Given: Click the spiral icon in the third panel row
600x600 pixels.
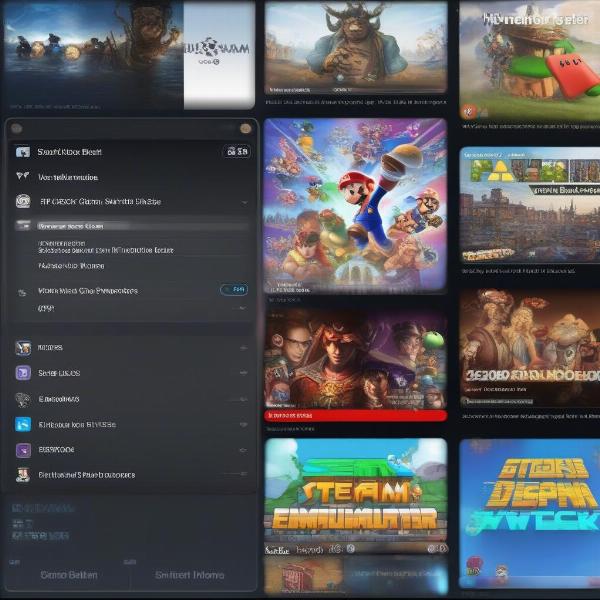Looking at the screenshot, I should point(23,201).
